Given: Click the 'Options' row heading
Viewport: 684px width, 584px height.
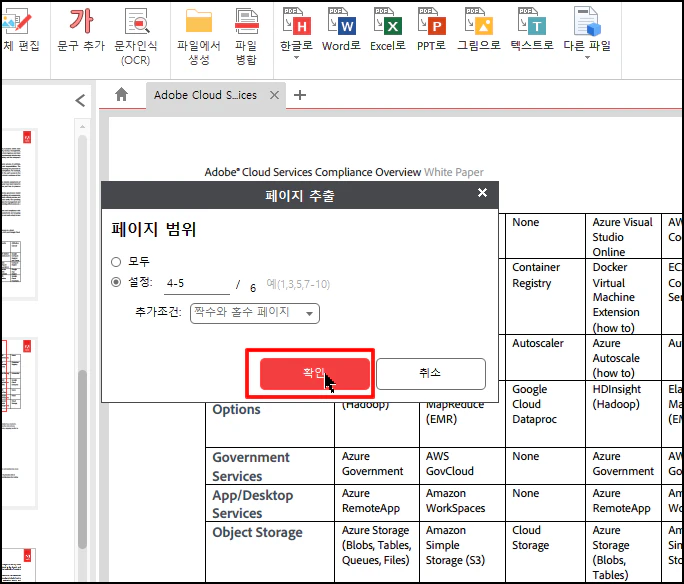Looking at the screenshot, I should [x=236, y=410].
